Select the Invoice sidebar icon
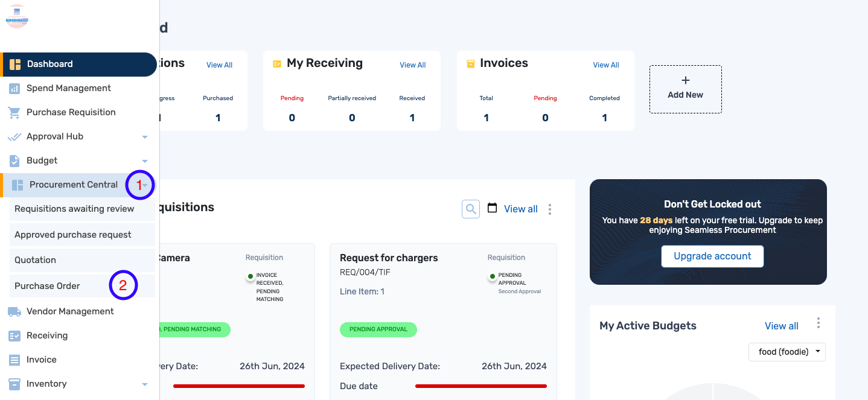Screen dimensions: 868x400 pos(14,360)
